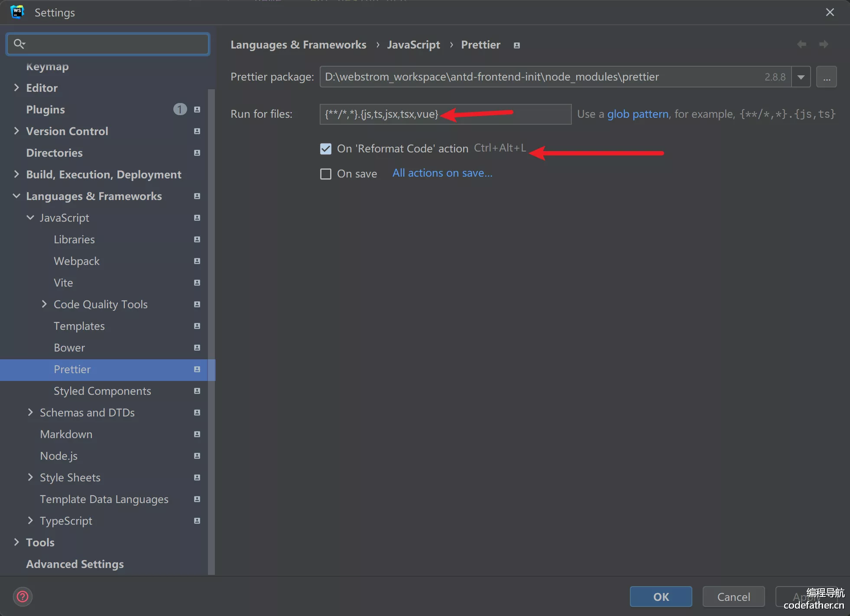Expand the Schemas and DTDs node
Screen dimensions: 850x616
pyautogui.click(x=30, y=413)
